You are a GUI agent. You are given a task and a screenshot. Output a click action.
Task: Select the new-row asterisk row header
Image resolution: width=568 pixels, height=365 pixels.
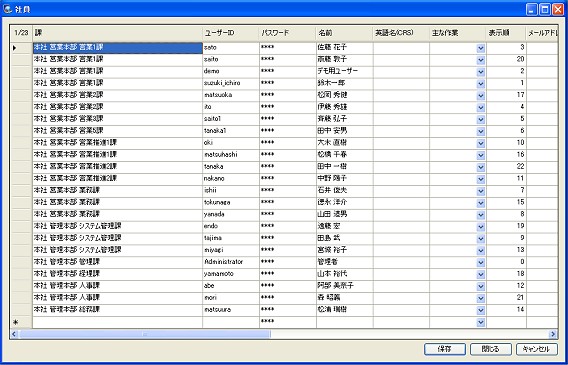click(21, 322)
